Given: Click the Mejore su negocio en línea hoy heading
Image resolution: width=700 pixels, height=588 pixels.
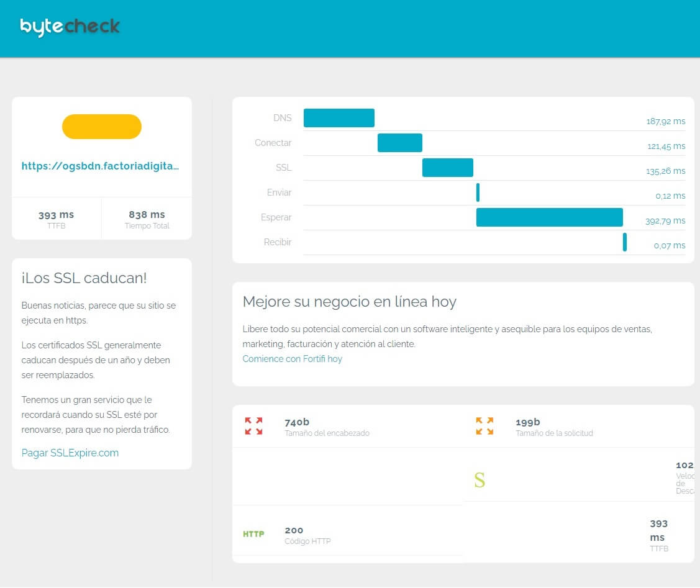Looking at the screenshot, I should coord(349,302).
